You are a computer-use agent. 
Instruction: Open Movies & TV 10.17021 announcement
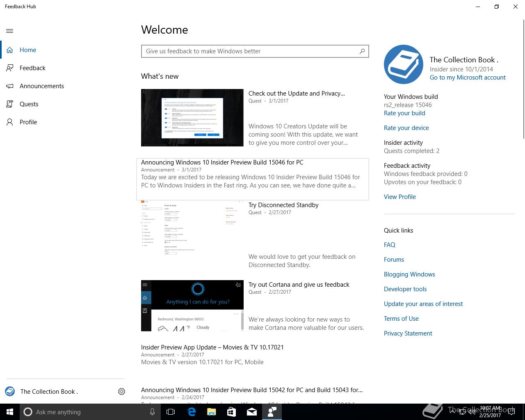tap(212, 347)
